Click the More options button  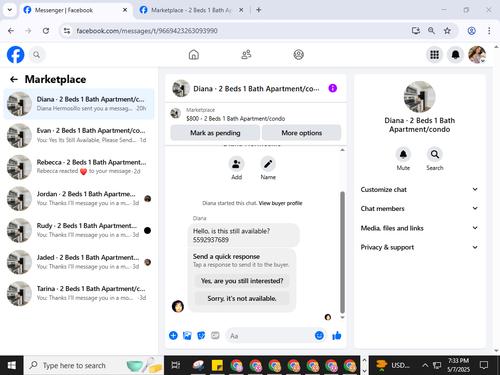301,133
